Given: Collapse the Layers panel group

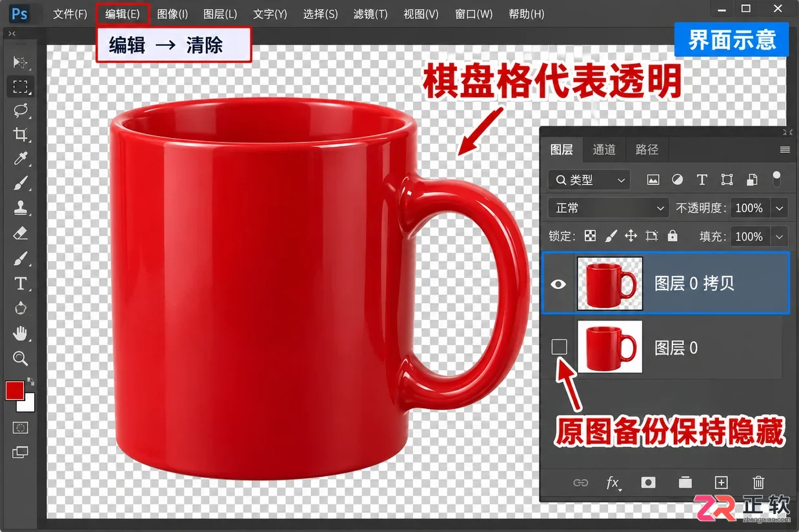Looking at the screenshot, I should tap(787, 132).
